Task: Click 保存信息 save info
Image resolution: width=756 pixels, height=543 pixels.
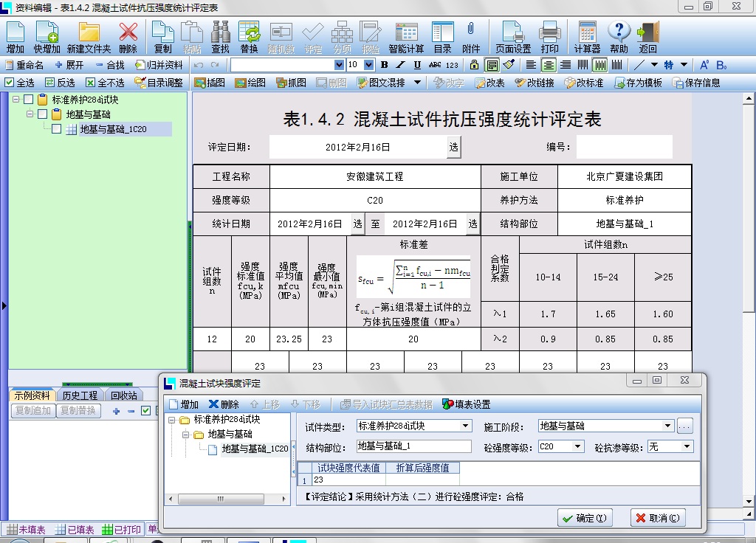Action: [696, 83]
